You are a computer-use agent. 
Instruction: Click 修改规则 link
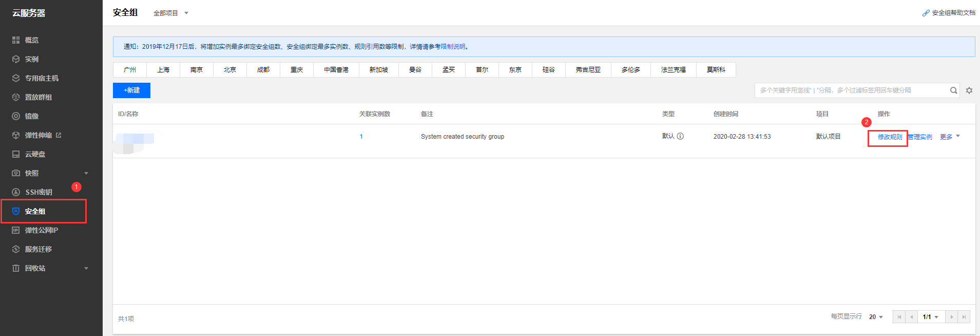[890, 137]
